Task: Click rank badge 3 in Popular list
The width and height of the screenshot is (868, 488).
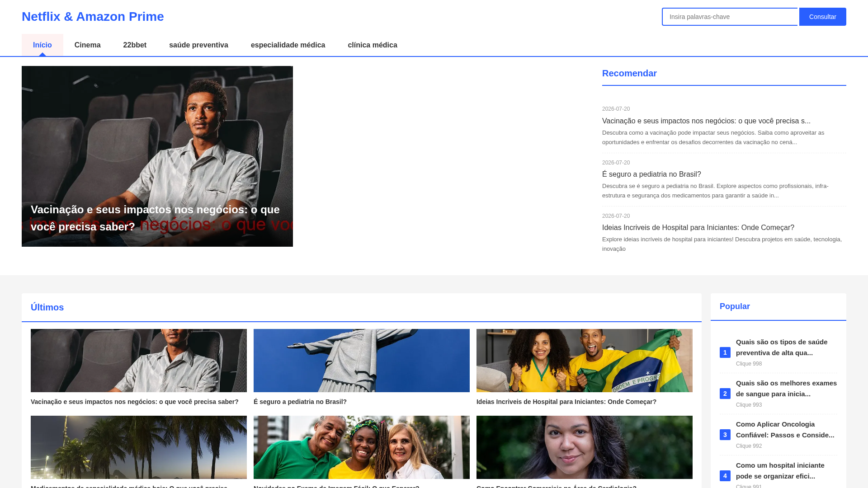Action: (x=725, y=435)
